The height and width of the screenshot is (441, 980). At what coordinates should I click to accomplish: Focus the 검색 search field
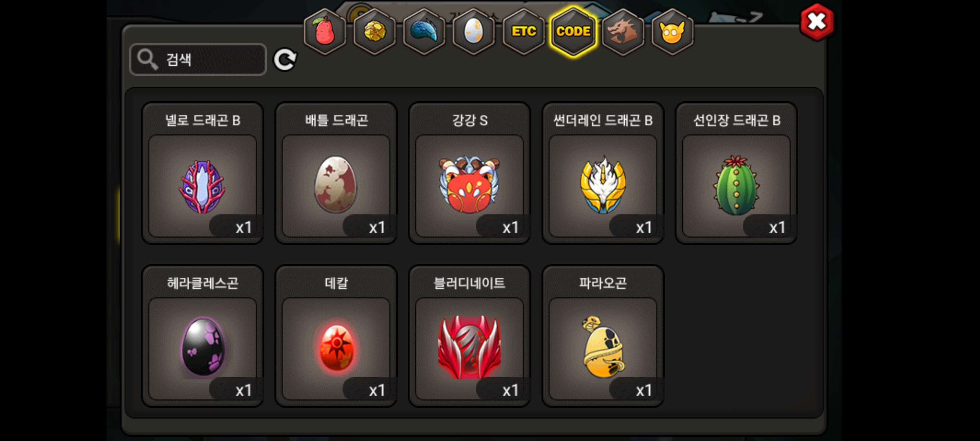click(x=198, y=60)
